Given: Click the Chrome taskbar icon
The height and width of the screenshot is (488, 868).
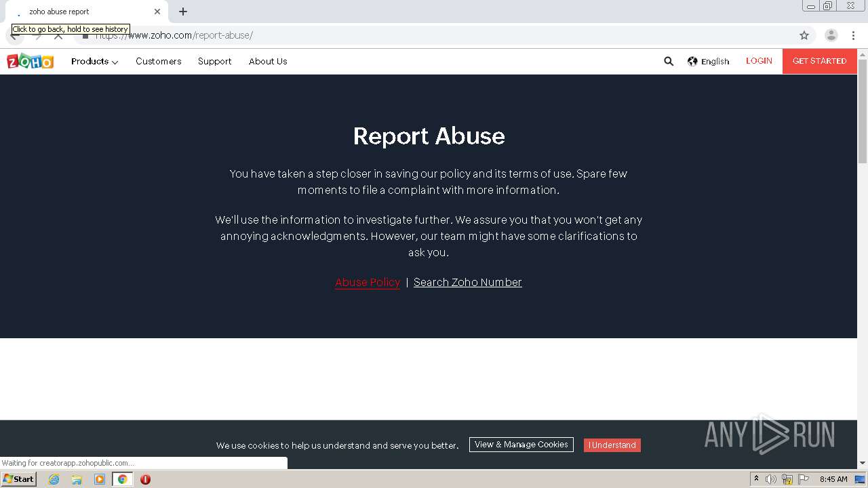Looking at the screenshot, I should [122, 479].
